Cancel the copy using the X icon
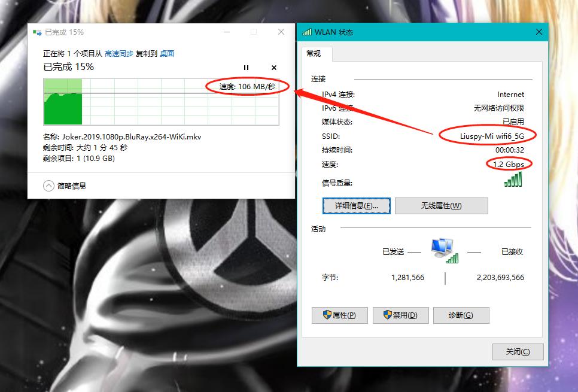Image resolution: width=578 pixels, height=392 pixels. click(273, 68)
